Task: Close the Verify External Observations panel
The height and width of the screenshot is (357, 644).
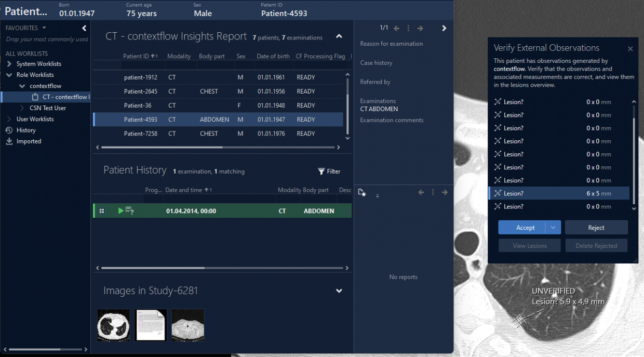Action: [630, 49]
